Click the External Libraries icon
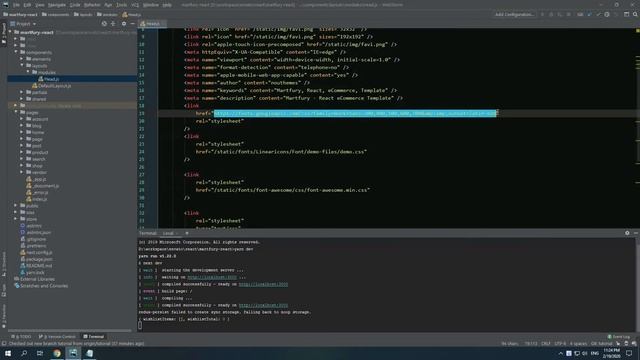640x360 pixels. [x=17, y=279]
